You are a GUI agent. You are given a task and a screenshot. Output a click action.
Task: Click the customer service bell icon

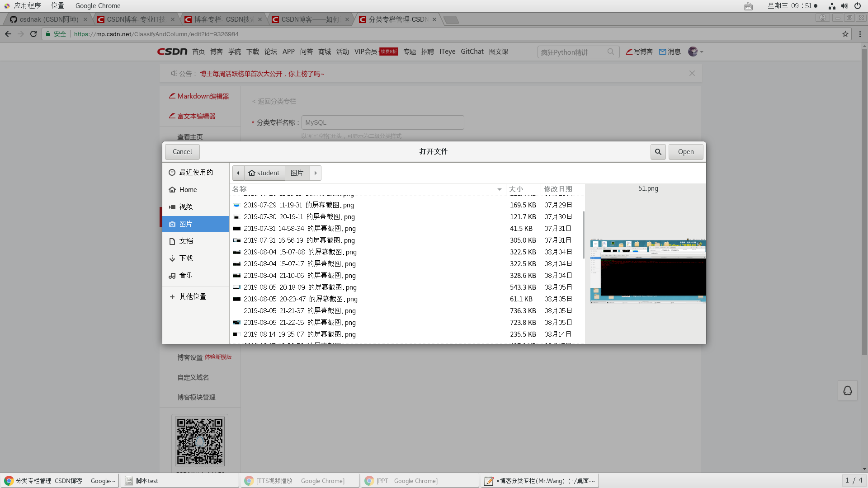(x=848, y=390)
